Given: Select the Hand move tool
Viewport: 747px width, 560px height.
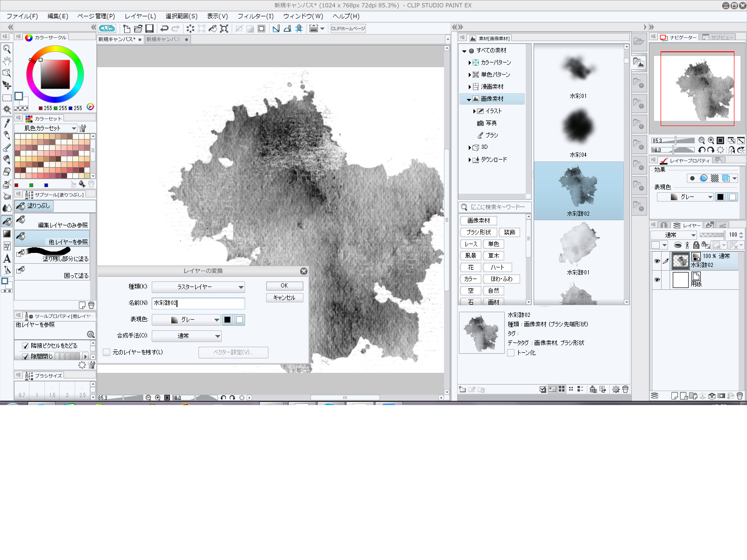Looking at the screenshot, I should [x=7, y=61].
